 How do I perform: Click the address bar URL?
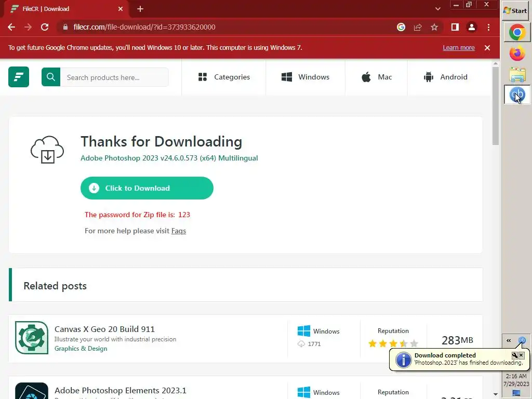[x=144, y=27]
